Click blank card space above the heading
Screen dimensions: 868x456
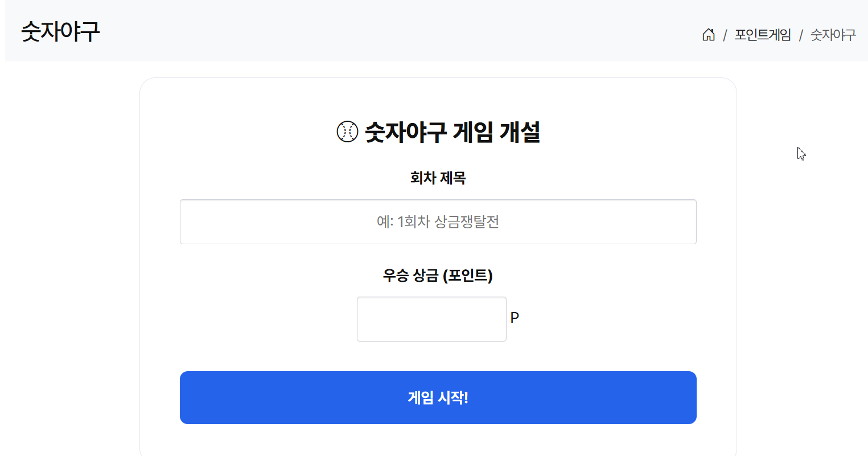tap(438, 97)
